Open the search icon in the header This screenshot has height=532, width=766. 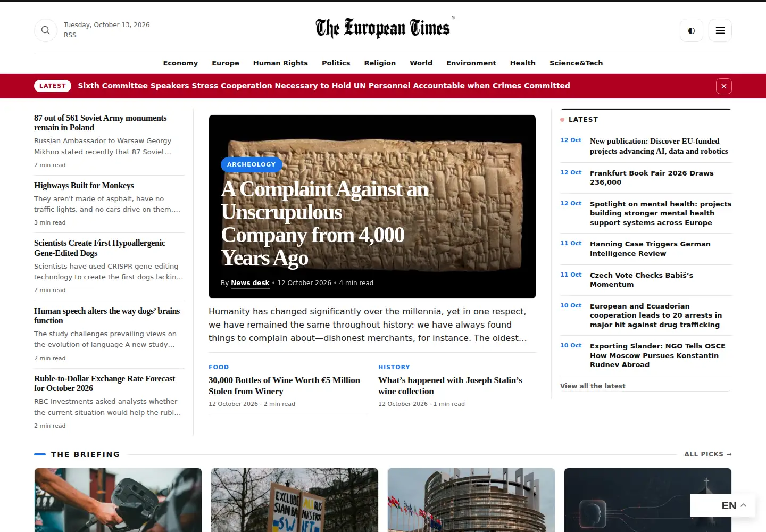[46, 30]
